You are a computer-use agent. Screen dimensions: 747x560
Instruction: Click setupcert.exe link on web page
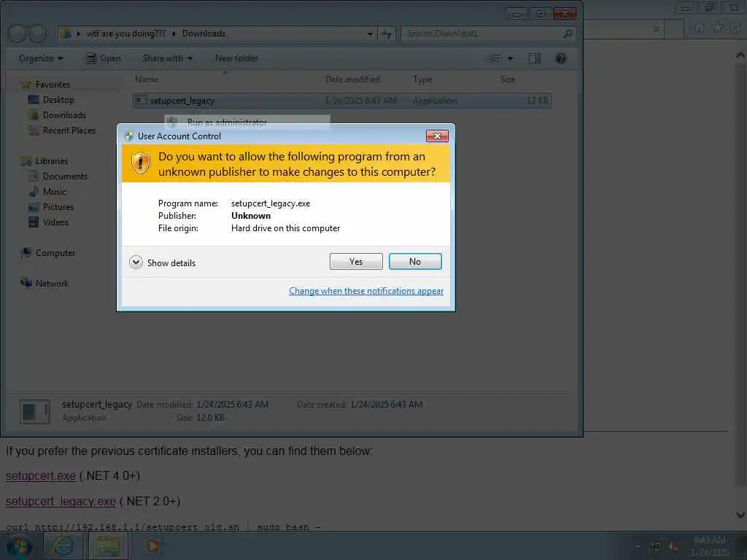(x=41, y=475)
